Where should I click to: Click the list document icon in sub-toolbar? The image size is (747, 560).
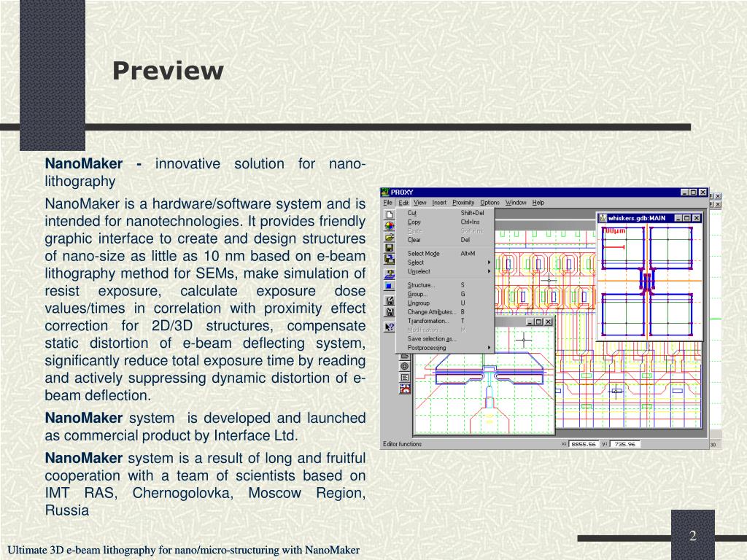pos(404,378)
